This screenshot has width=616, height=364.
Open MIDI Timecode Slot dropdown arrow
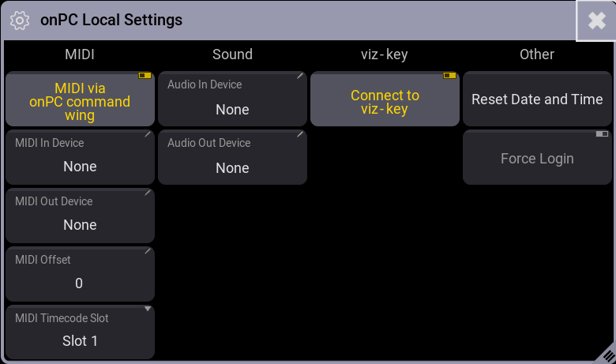tap(148, 309)
